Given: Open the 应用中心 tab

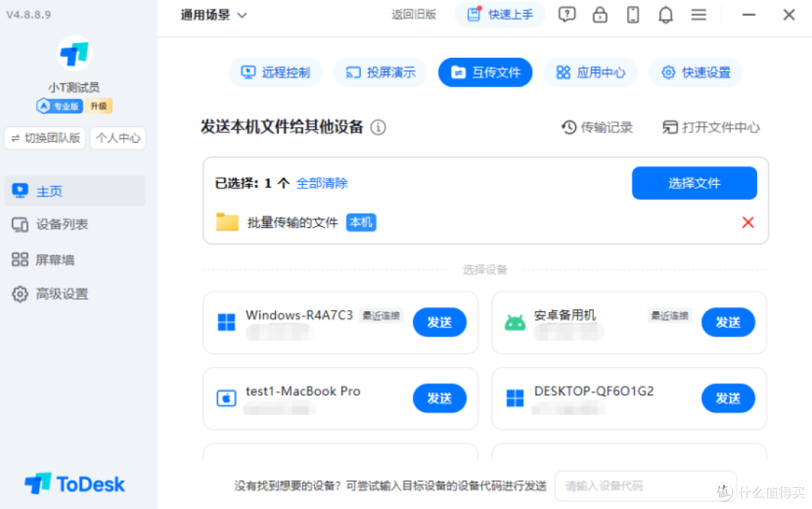Looking at the screenshot, I should [590, 72].
